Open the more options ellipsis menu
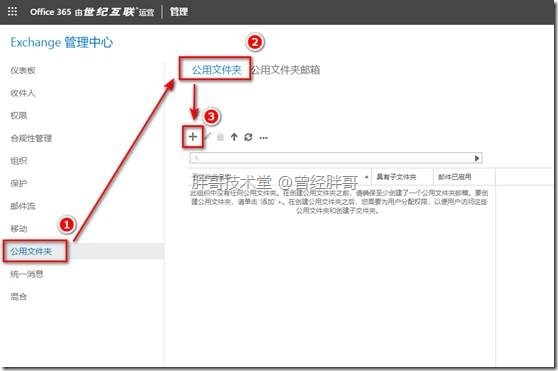 pos(263,138)
